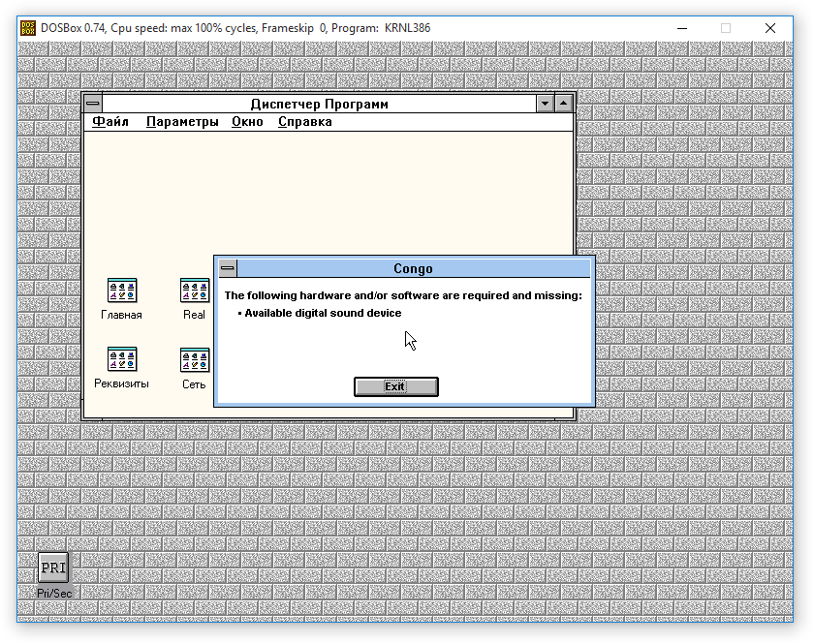Open the Окно menu
Image resolution: width=814 pixels, height=644 pixels.
pyautogui.click(x=247, y=122)
